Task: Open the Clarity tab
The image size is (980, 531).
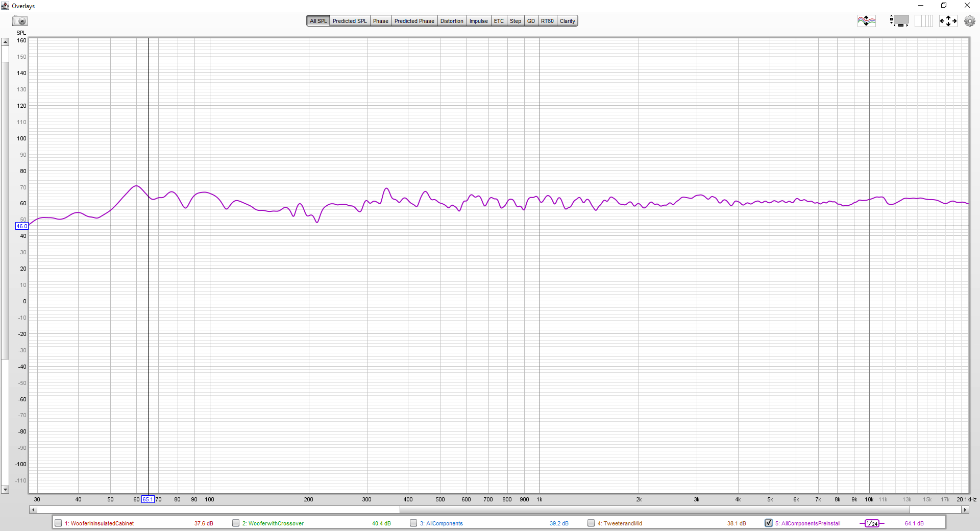Action: click(x=567, y=21)
